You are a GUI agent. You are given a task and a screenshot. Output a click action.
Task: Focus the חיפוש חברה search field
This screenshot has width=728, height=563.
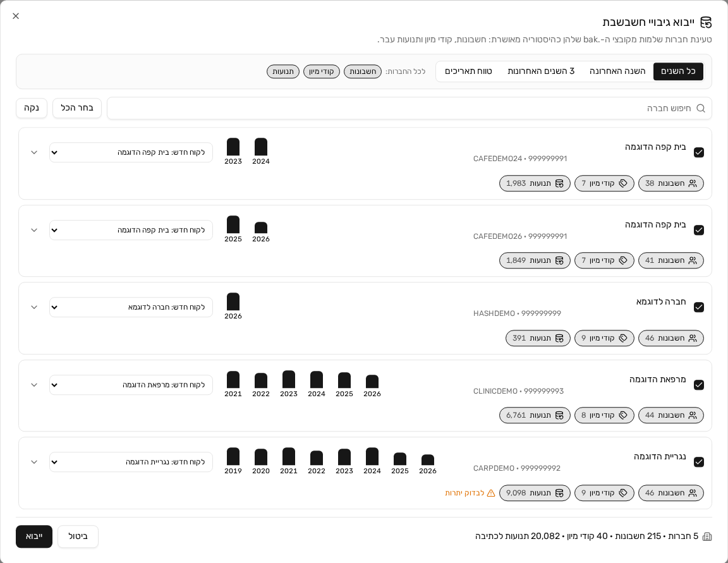409,108
